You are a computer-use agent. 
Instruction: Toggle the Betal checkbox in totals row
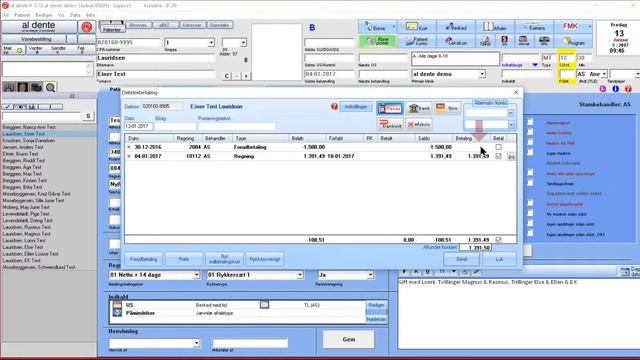coord(498,240)
